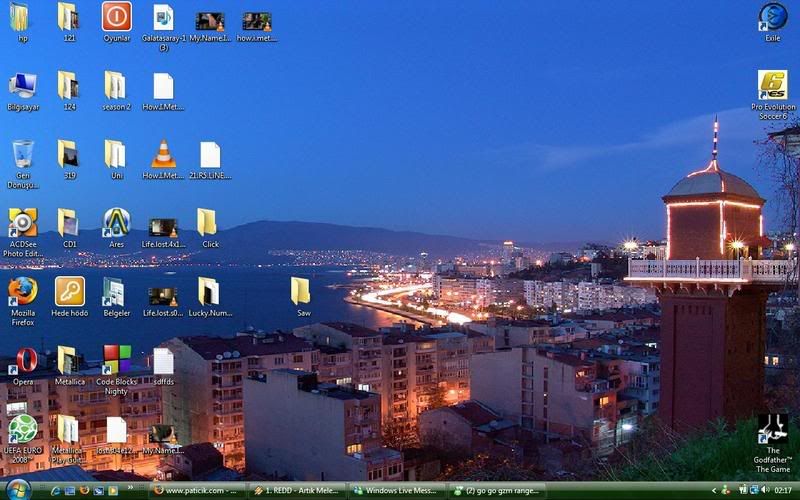
Task: Switch to Windows Live Messenger taskbar button
Action: coord(397,491)
